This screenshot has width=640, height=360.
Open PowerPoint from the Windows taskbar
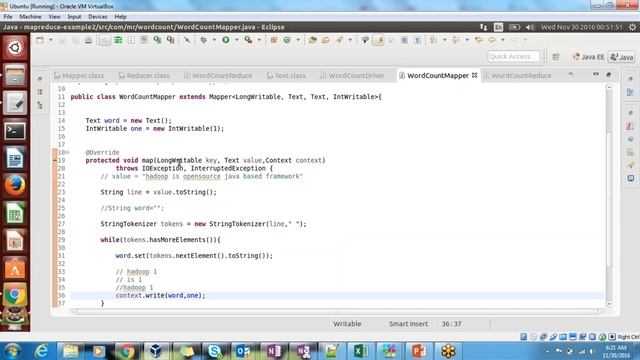(419, 351)
